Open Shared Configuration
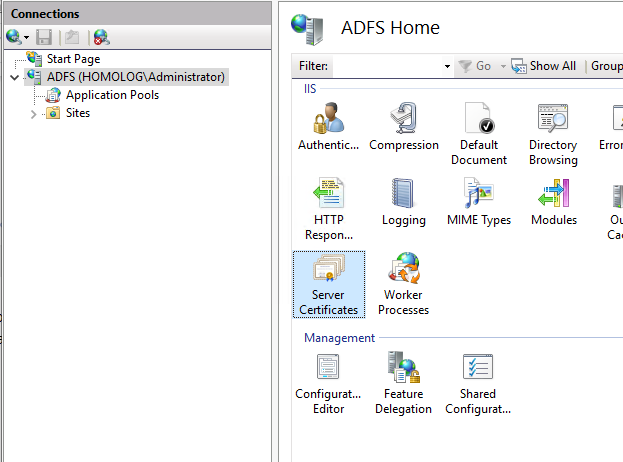 tap(478, 384)
